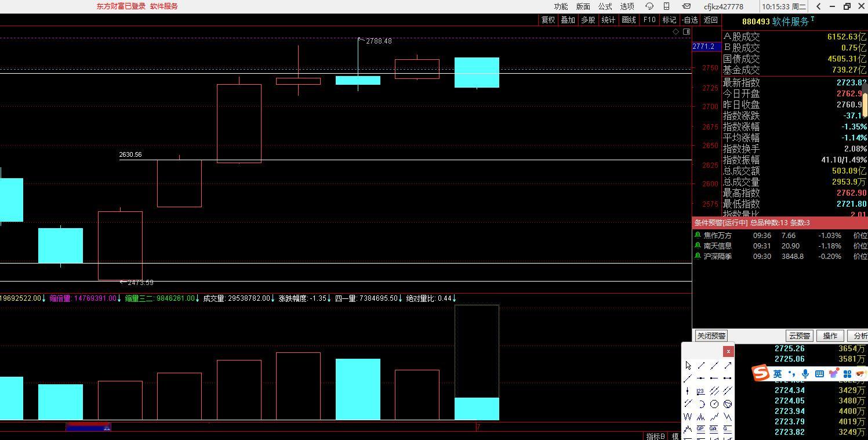The height and width of the screenshot is (440, 868).
Task: Click the 焦作万方 alert row
Action: [x=780, y=235]
